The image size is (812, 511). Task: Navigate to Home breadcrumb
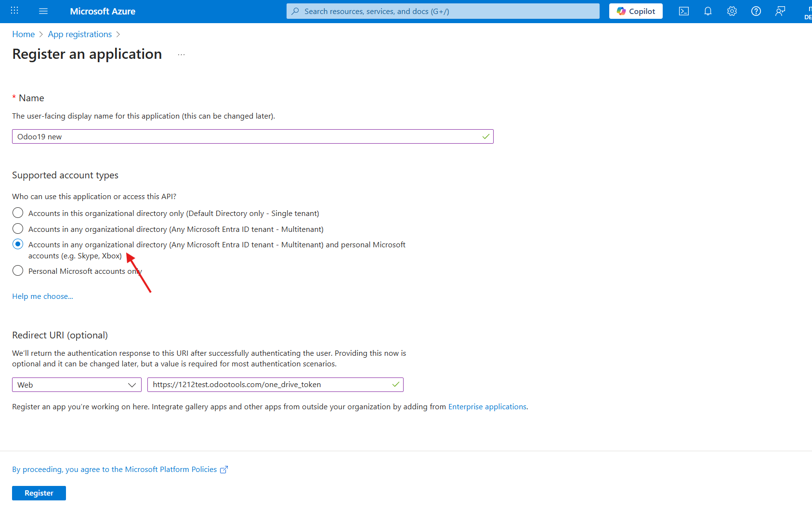pos(24,34)
